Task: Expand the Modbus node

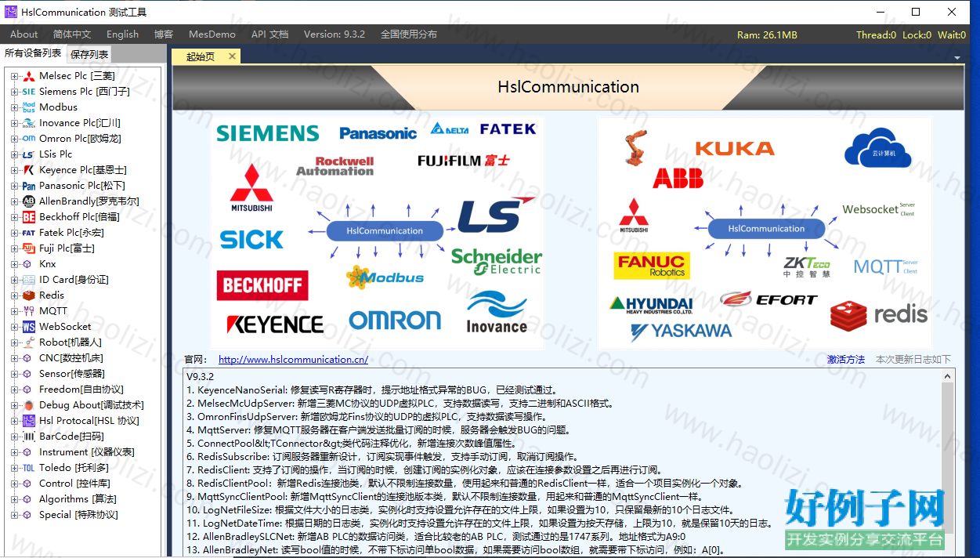Action: (x=14, y=107)
